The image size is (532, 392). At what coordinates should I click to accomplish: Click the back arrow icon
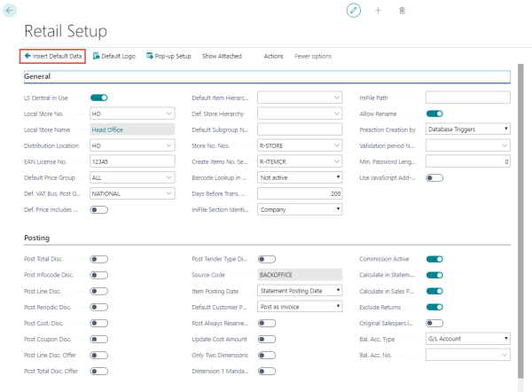(10, 9)
